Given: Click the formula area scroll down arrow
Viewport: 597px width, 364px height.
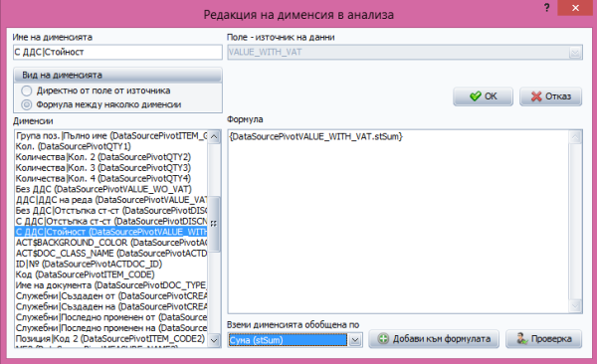Looking at the screenshot, I should coord(575,305).
